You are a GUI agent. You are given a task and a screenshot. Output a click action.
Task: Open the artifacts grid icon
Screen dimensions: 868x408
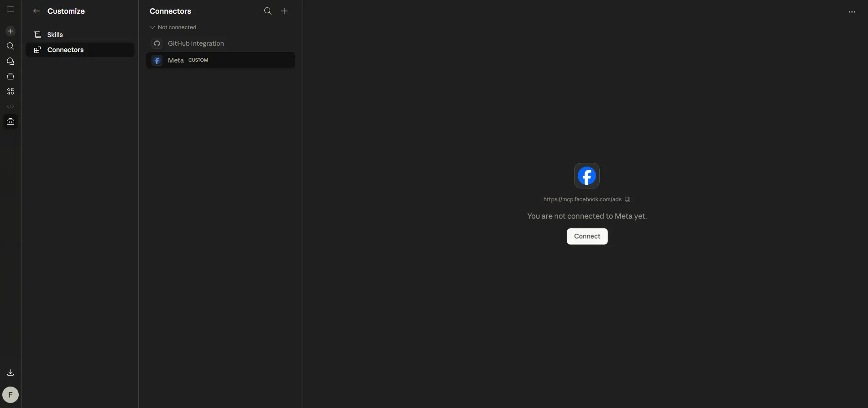pos(10,91)
